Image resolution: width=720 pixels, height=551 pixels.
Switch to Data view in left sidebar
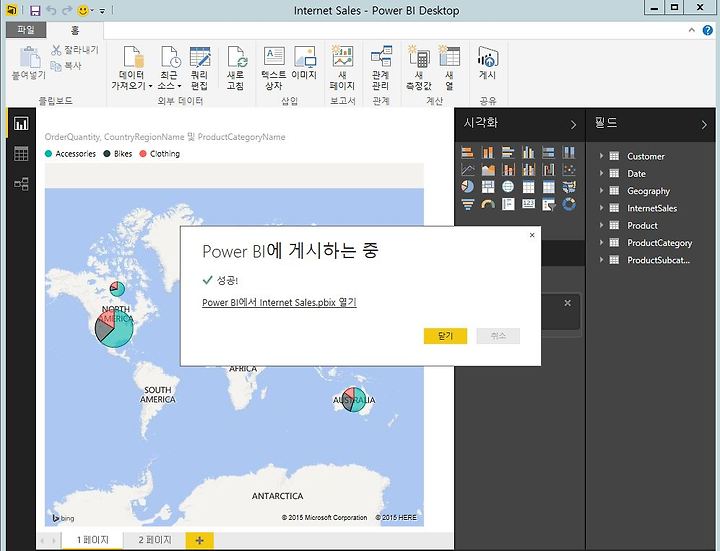tap(21, 153)
